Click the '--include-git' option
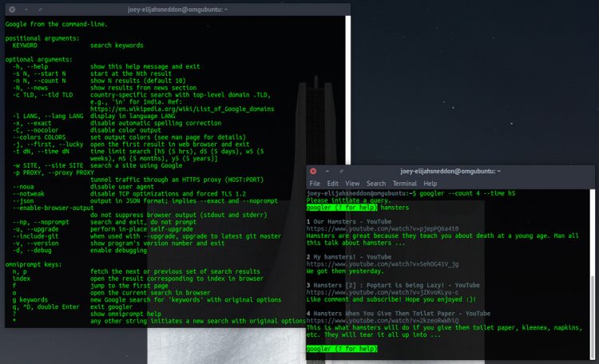 [x=35, y=236]
